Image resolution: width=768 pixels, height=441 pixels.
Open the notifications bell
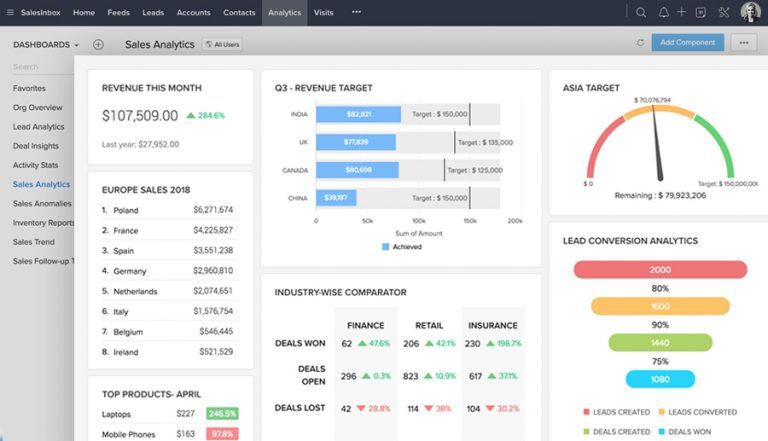663,13
